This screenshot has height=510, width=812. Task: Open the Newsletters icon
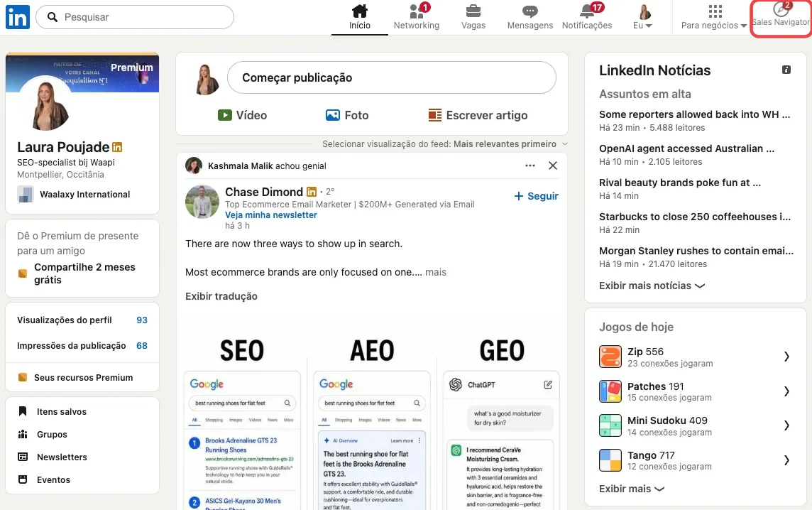[23, 457]
